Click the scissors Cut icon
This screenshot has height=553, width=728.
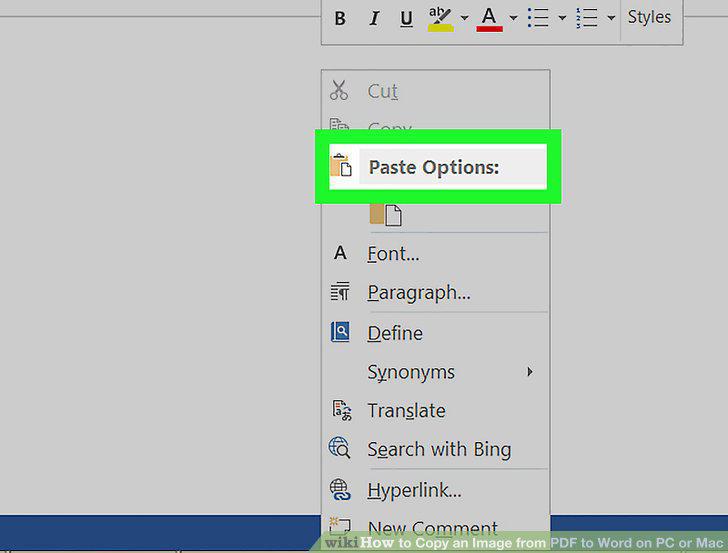tap(339, 90)
